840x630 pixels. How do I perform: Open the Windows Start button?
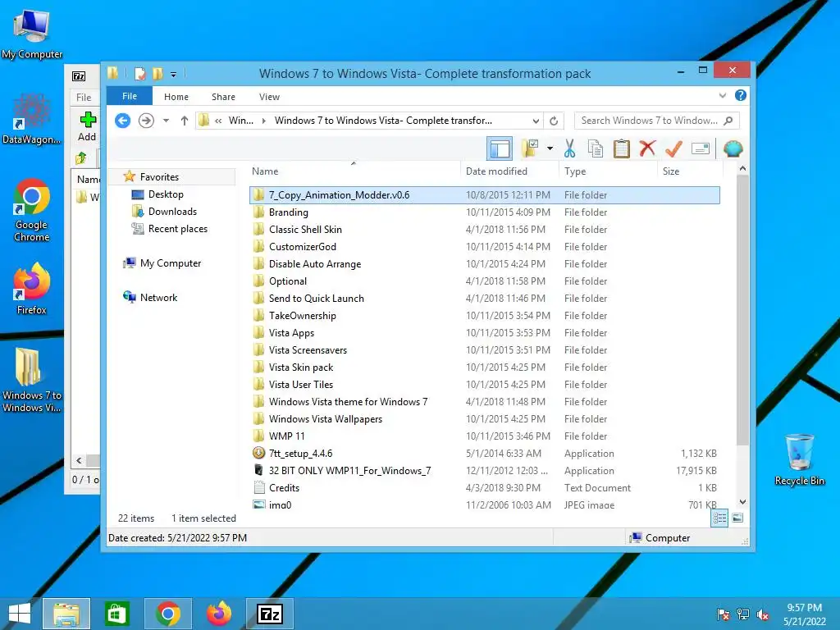pyautogui.click(x=20, y=614)
